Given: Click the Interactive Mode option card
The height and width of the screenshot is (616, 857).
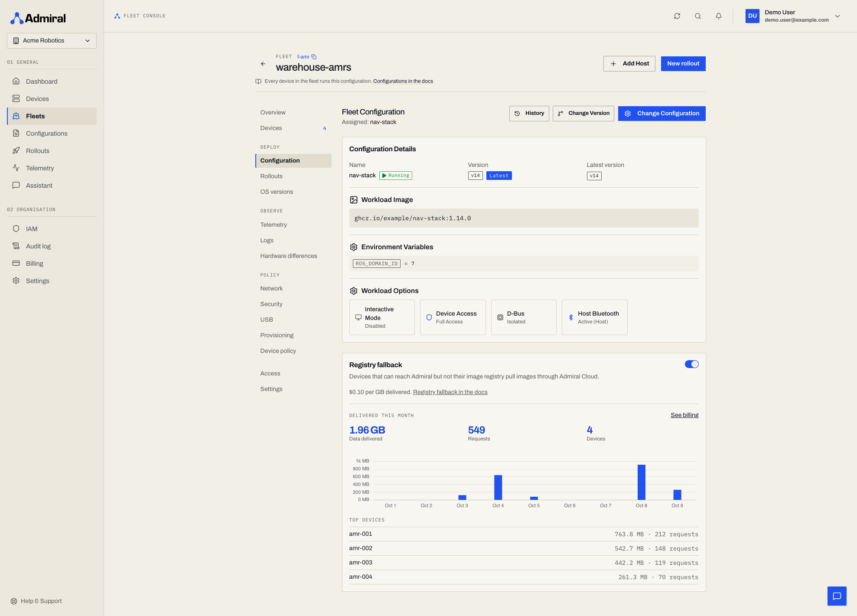Looking at the screenshot, I should 382,317.
